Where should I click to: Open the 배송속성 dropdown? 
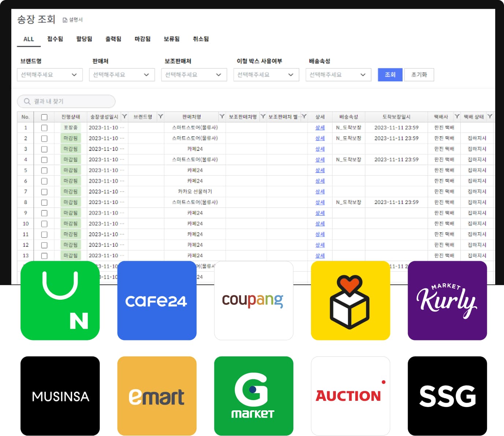[x=338, y=75]
